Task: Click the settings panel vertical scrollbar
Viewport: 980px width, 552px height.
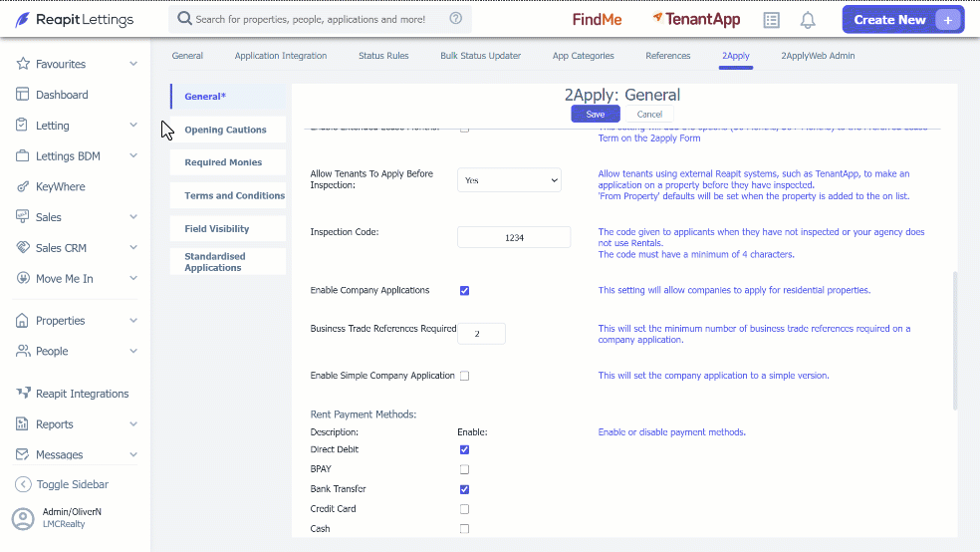Action: pos(954,341)
